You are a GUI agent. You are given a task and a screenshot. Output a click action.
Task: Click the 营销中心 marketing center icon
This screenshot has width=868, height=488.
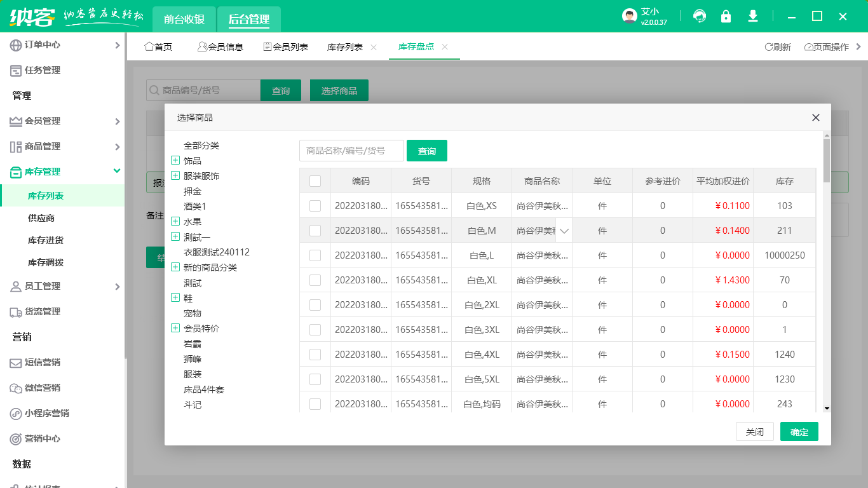point(14,438)
